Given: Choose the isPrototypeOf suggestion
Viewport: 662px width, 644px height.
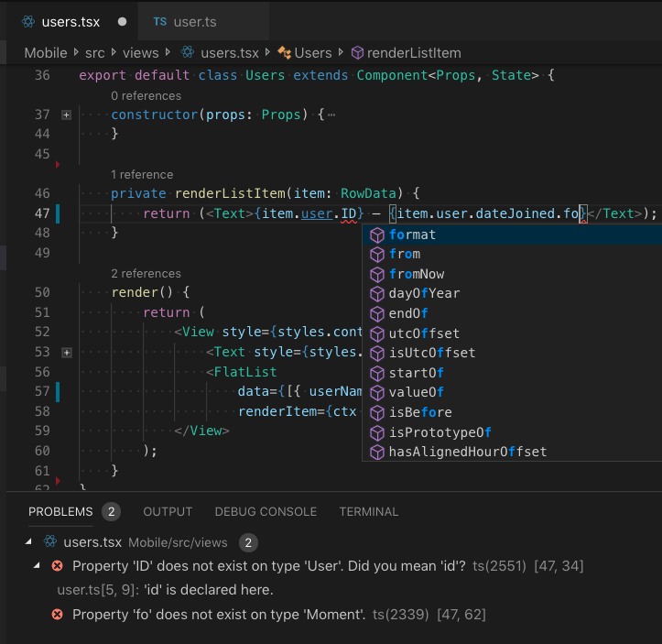Looking at the screenshot, I should coord(512,432).
